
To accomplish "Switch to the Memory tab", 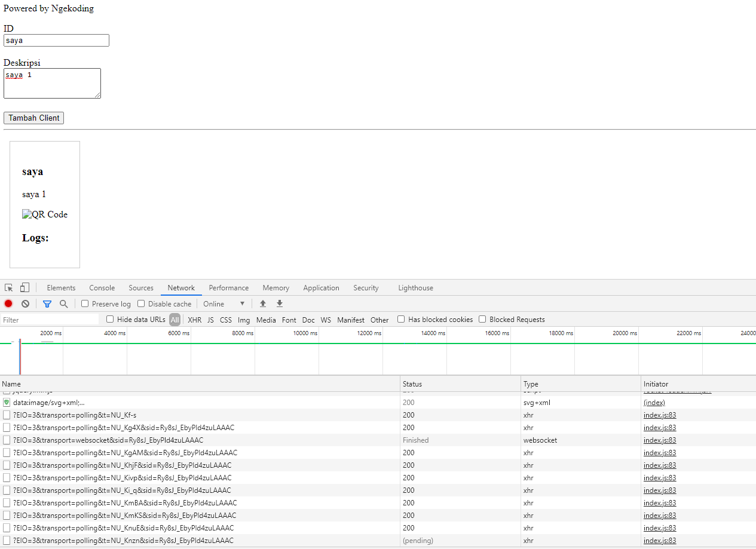I will pyautogui.click(x=276, y=288).
